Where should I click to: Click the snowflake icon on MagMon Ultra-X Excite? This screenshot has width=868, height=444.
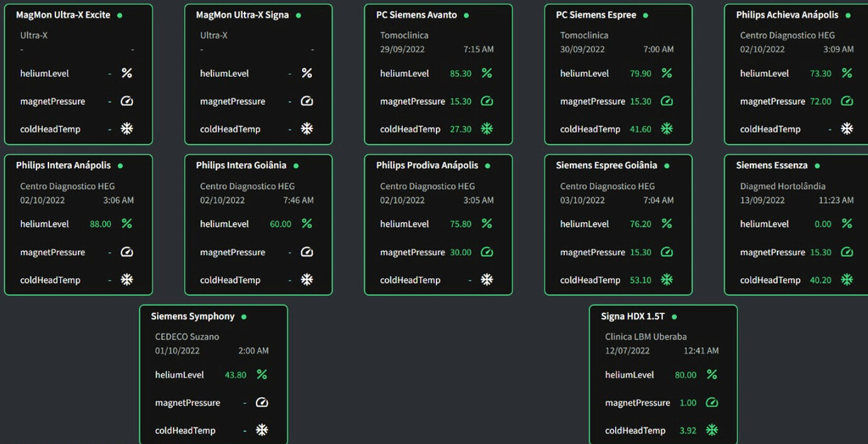[127, 129]
